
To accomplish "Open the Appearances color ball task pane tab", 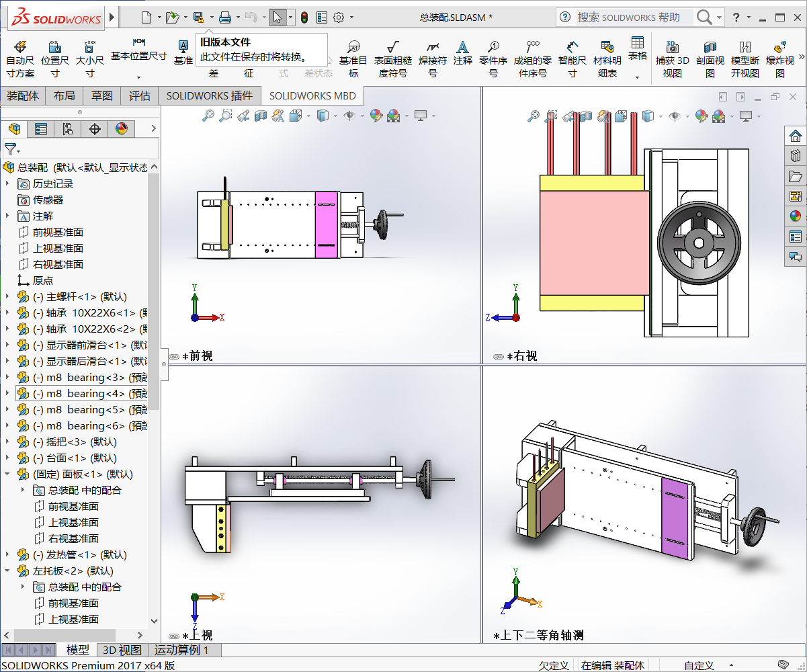I will point(796,216).
